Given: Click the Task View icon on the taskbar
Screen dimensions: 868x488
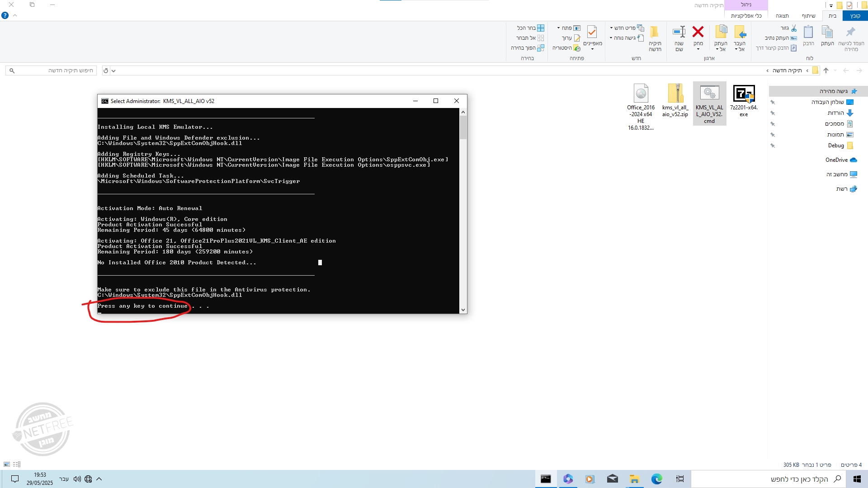Looking at the screenshot, I should (x=679, y=479).
